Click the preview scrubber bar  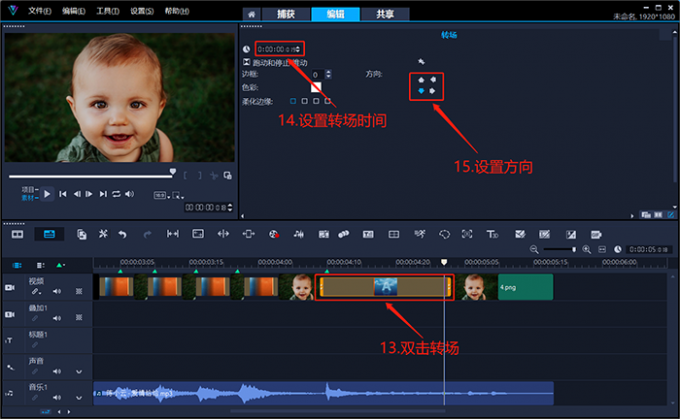click(91, 177)
